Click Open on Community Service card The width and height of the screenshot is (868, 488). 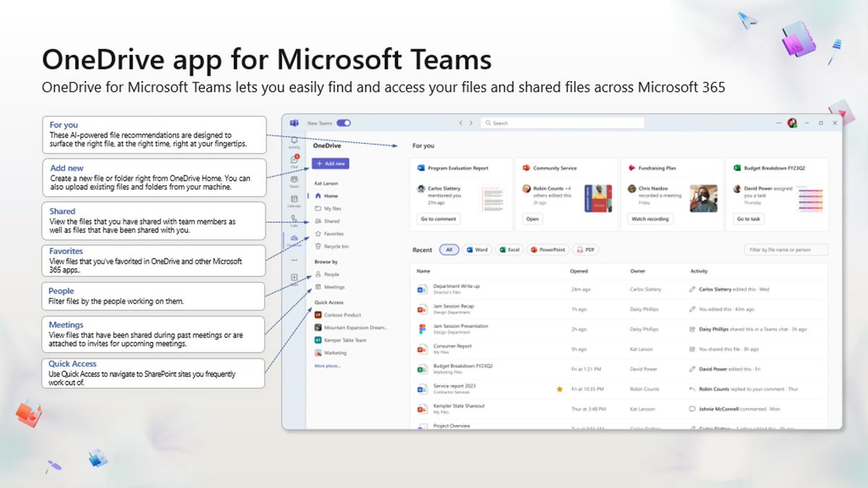coord(532,218)
